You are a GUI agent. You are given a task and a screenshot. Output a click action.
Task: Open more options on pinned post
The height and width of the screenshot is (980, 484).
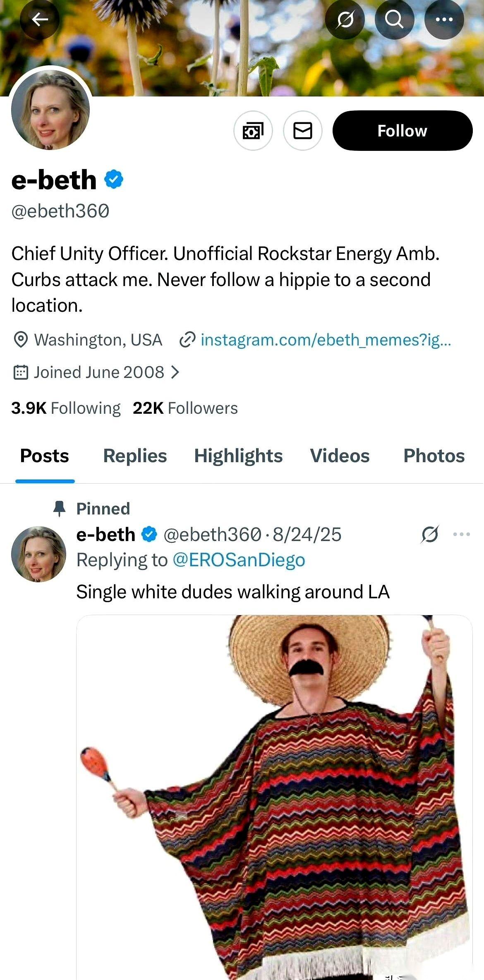tap(462, 534)
